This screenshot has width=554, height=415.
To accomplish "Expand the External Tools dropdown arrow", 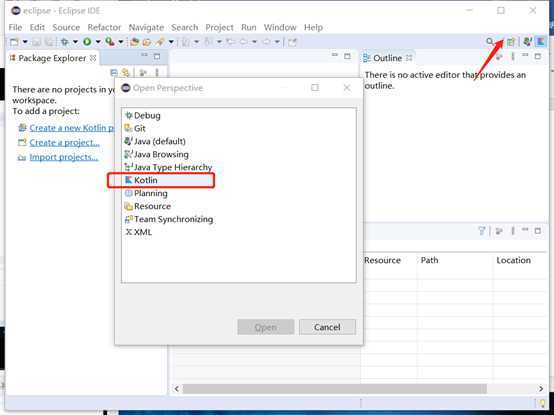I will tap(121, 42).
